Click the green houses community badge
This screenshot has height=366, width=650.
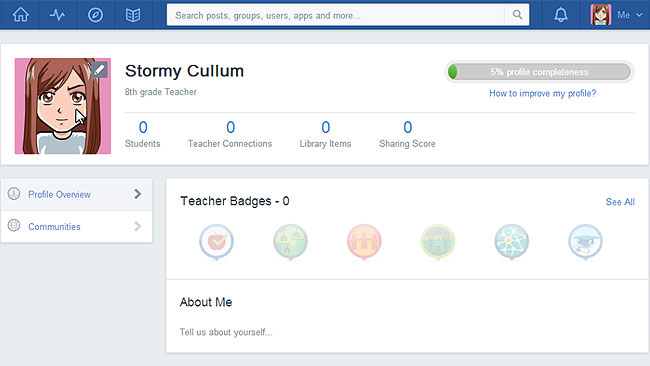point(290,242)
